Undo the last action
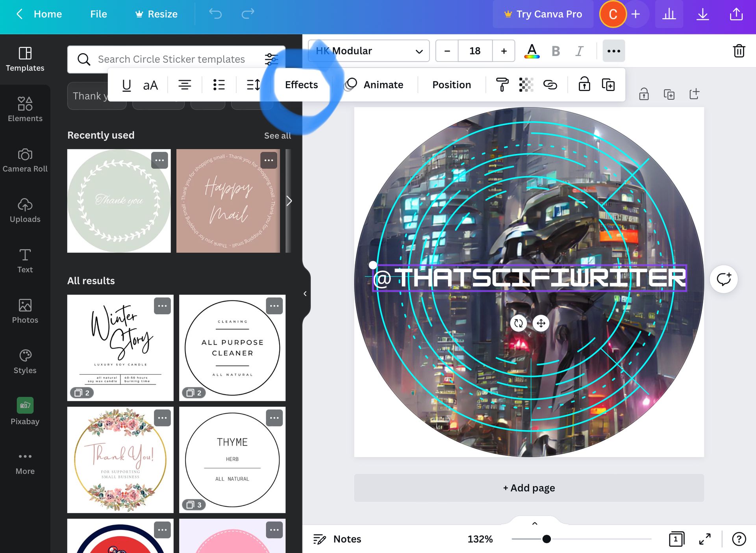Image resolution: width=756 pixels, height=553 pixels. (x=215, y=14)
